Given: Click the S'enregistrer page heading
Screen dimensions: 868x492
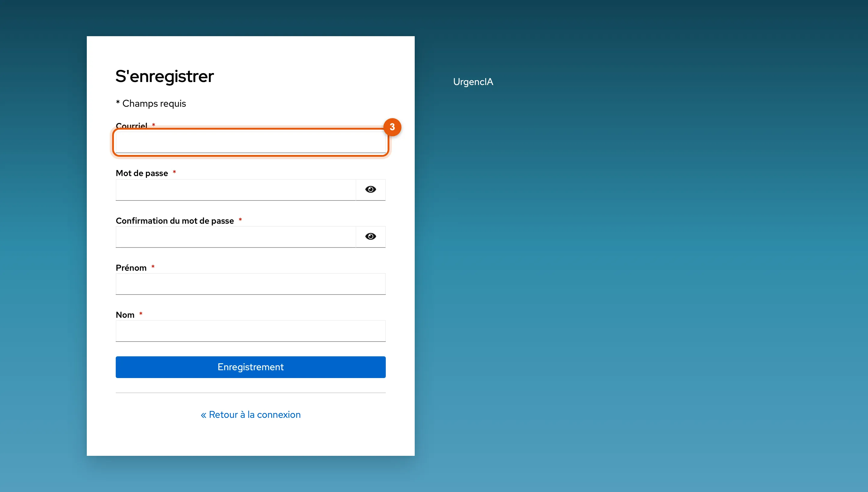Looking at the screenshot, I should [165, 76].
